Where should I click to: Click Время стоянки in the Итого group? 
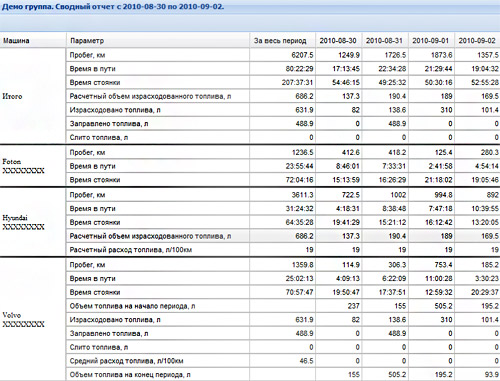(95, 83)
